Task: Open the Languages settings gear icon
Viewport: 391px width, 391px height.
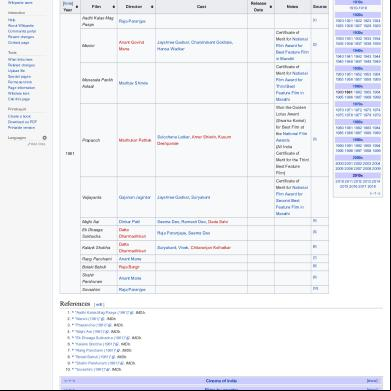Action: click(x=44, y=138)
